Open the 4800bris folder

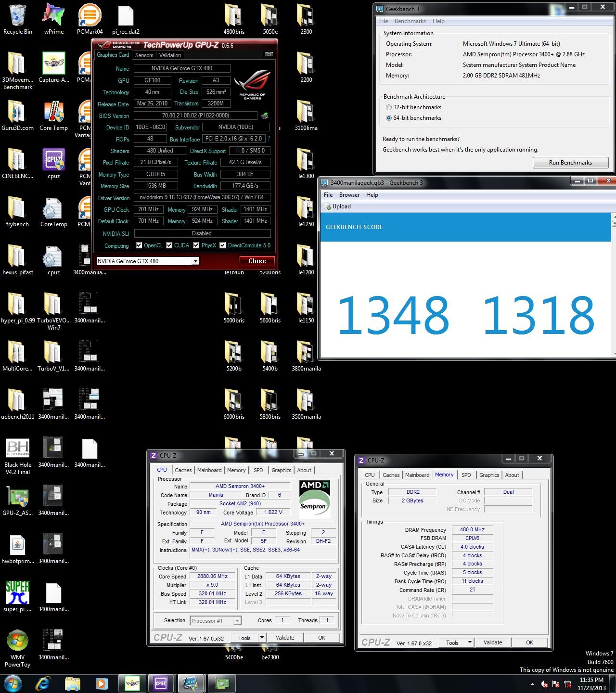[234, 19]
